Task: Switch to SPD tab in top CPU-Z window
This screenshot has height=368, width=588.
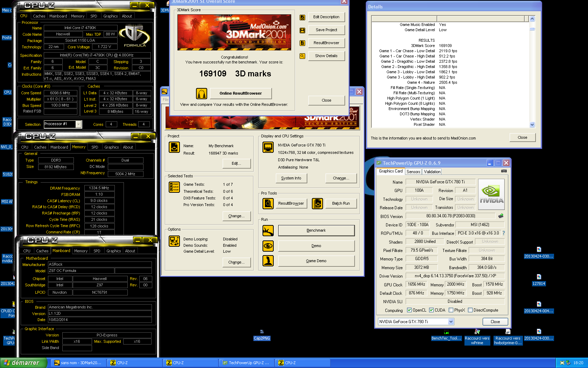Action: point(94,16)
